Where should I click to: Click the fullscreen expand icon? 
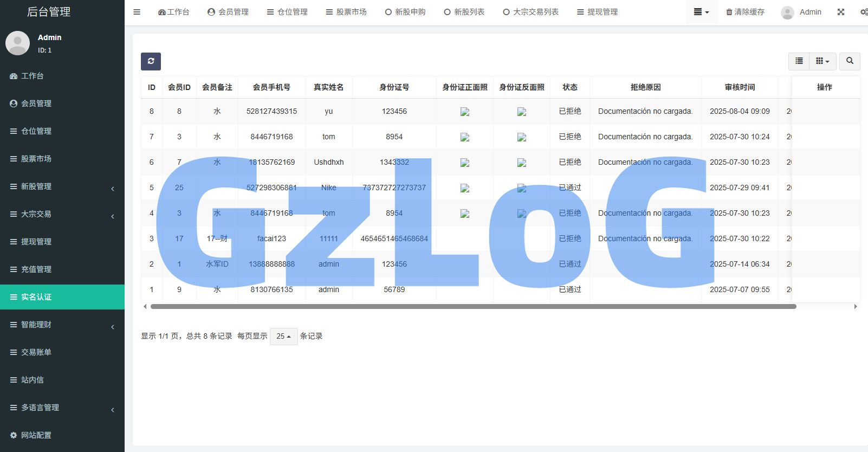(x=840, y=12)
